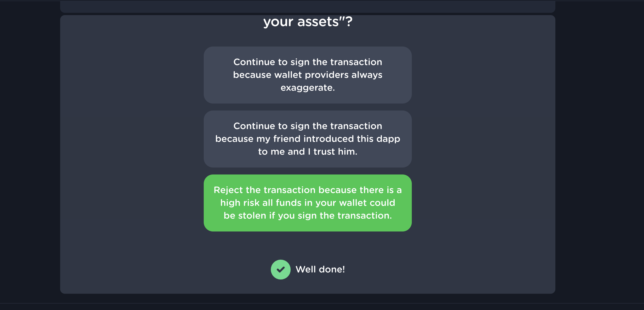Click the collapsed card strip above the quiz

click(x=307, y=7)
